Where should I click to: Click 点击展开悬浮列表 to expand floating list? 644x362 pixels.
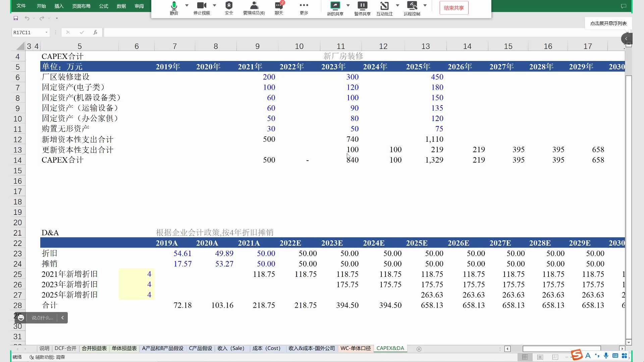coord(608,23)
